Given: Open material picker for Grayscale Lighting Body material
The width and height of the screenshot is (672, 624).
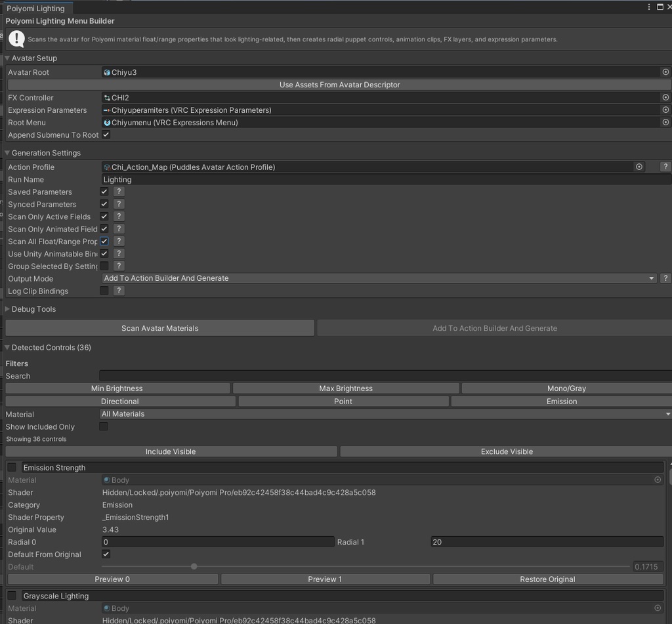Looking at the screenshot, I should pos(658,608).
